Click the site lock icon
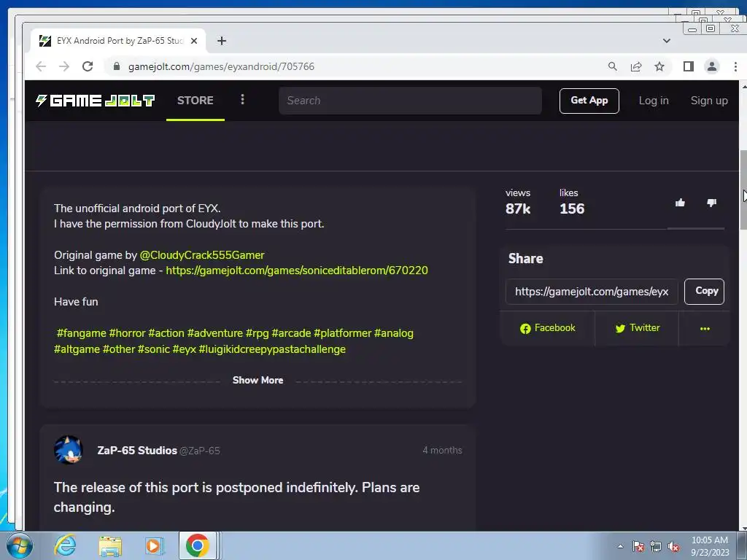Viewport: 747px width, 560px height. click(117, 66)
